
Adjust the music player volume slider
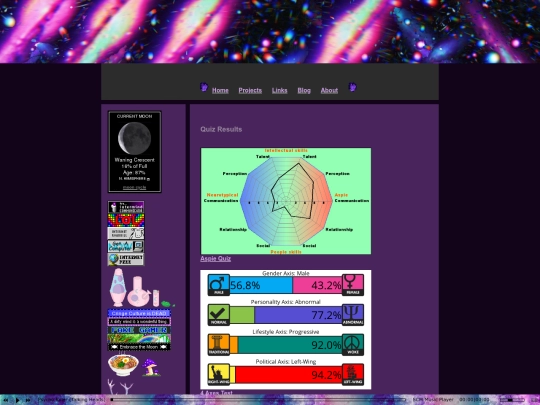point(511,400)
